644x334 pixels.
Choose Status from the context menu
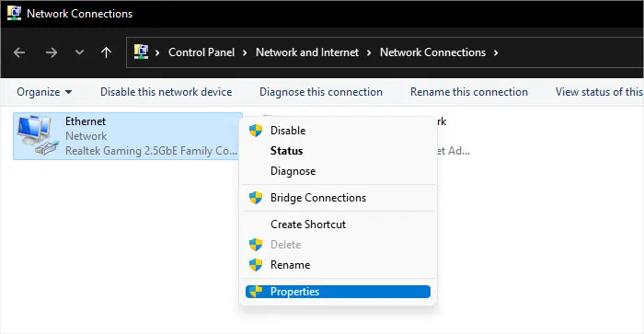pos(338,151)
